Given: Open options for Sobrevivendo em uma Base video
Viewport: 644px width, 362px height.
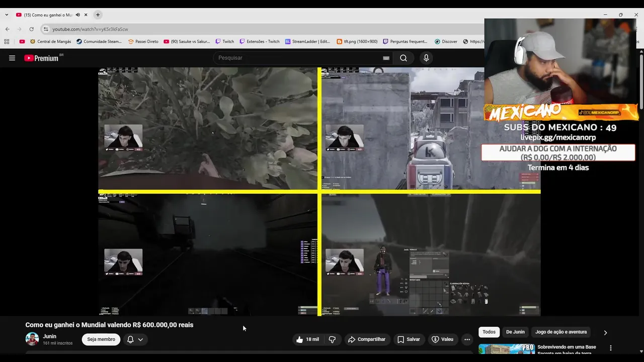Looking at the screenshot, I should pos(611,348).
